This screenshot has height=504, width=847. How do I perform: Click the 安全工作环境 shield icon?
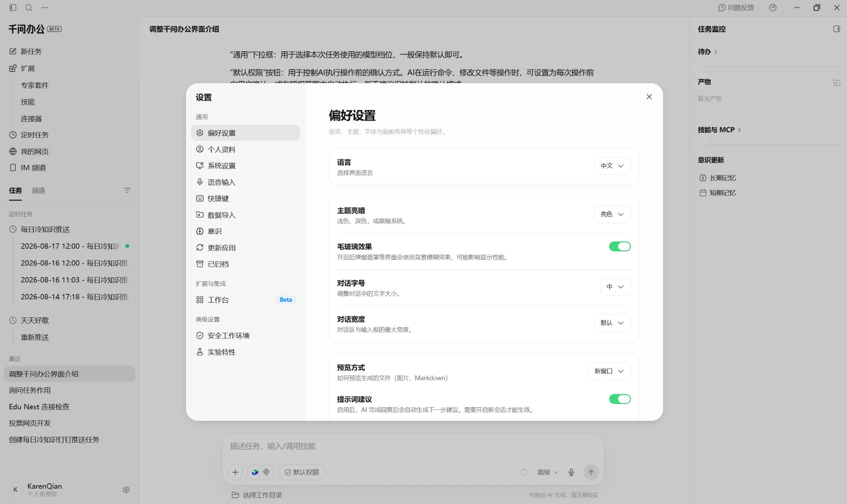tap(200, 335)
